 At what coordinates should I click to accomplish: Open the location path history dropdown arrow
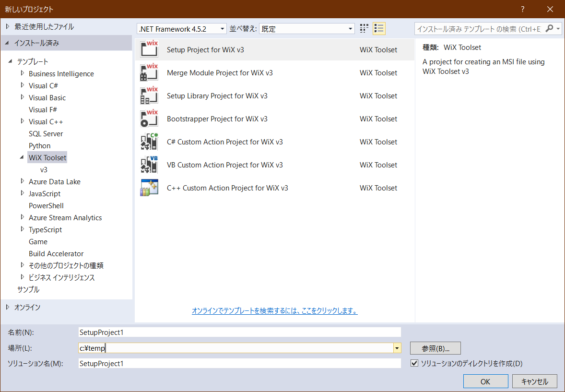point(397,348)
